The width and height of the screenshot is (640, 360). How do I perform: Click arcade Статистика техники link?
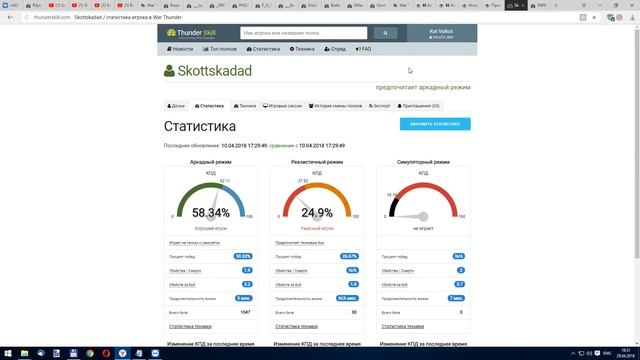point(190,327)
